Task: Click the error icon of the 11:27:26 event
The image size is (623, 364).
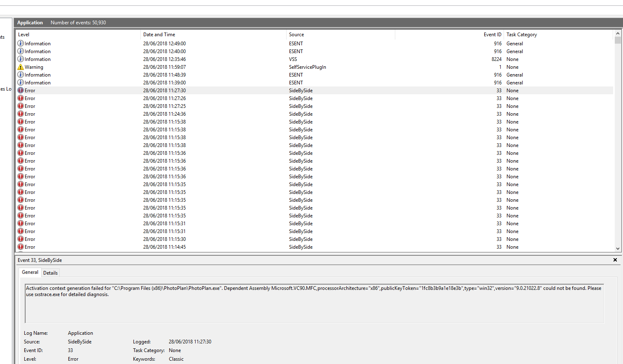Action: point(21,98)
